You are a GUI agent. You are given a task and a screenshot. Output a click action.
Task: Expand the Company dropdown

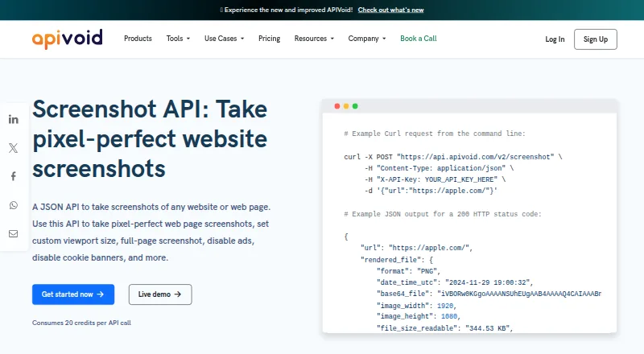tap(367, 39)
